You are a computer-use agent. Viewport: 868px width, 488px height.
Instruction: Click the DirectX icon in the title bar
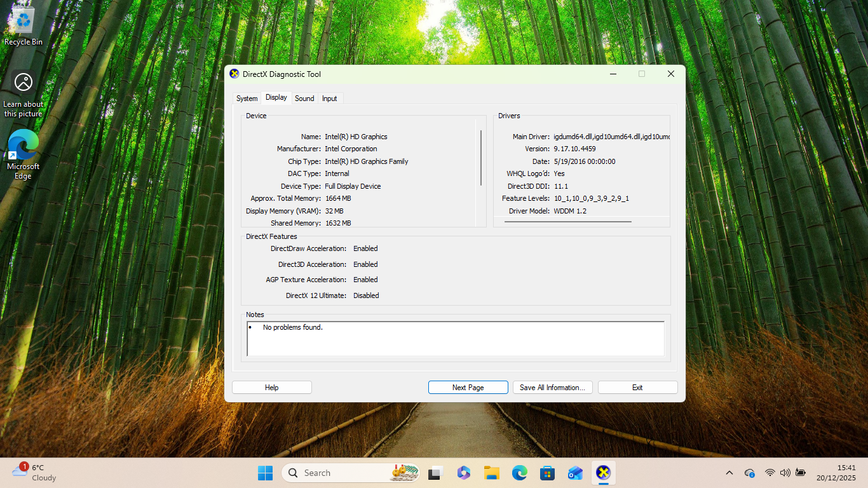[234, 74]
